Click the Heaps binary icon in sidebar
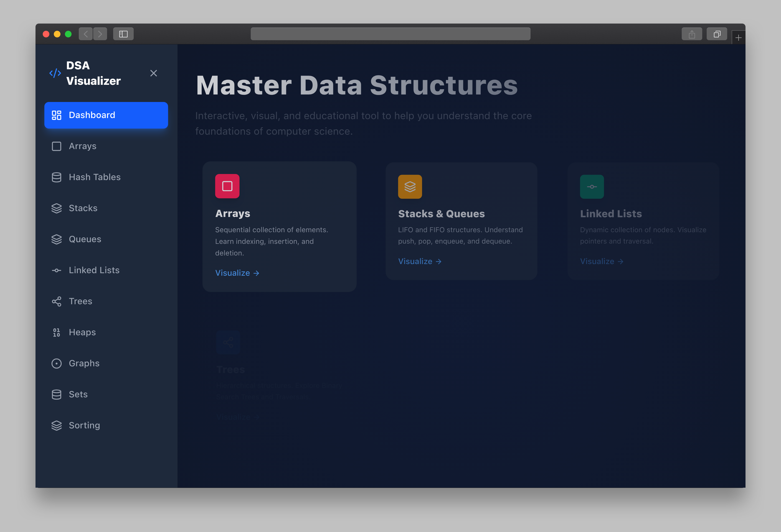Screen dimensions: 781x532 (57, 332)
